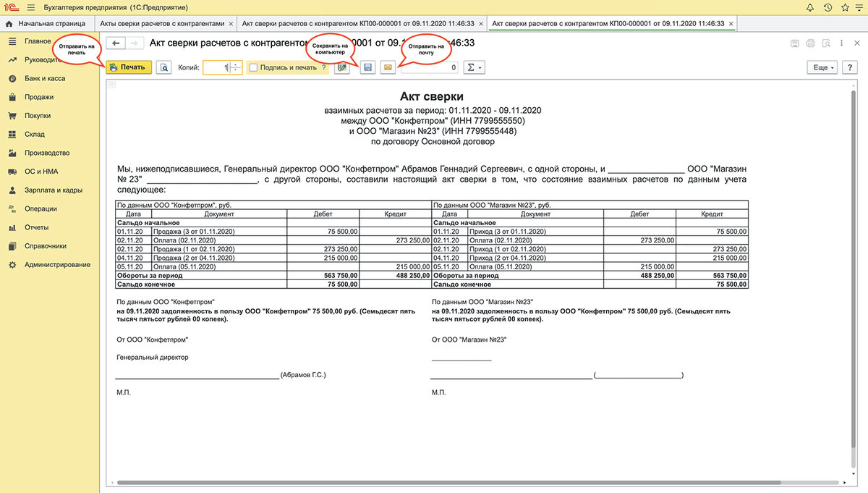Open the service menu lines icon in title bar
The width and height of the screenshot is (868, 493).
(x=859, y=7)
